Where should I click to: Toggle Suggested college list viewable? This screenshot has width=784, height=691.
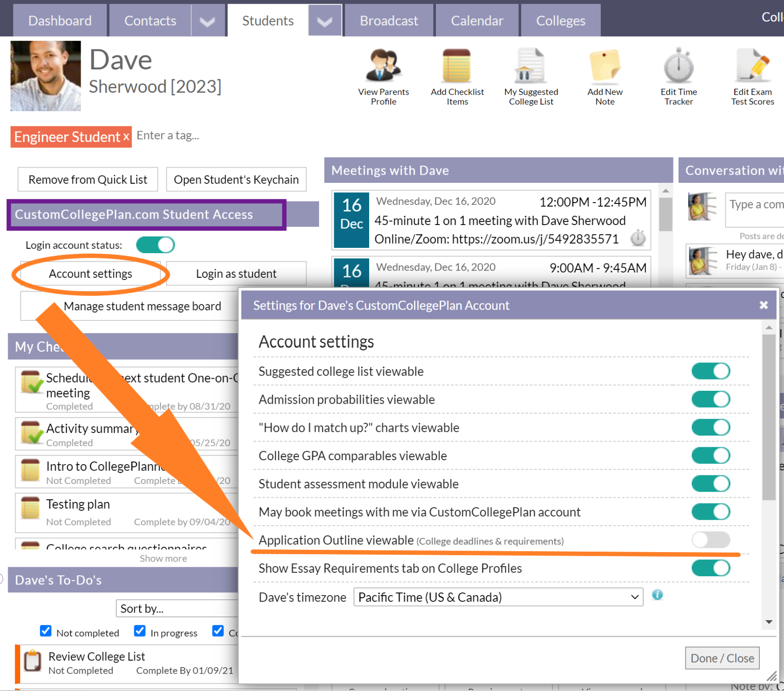coord(711,371)
